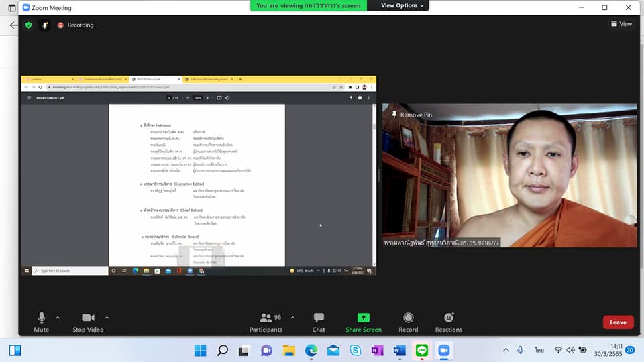Open taskbar Search
Screen dimensions: 644x362
click(x=223, y=351)
